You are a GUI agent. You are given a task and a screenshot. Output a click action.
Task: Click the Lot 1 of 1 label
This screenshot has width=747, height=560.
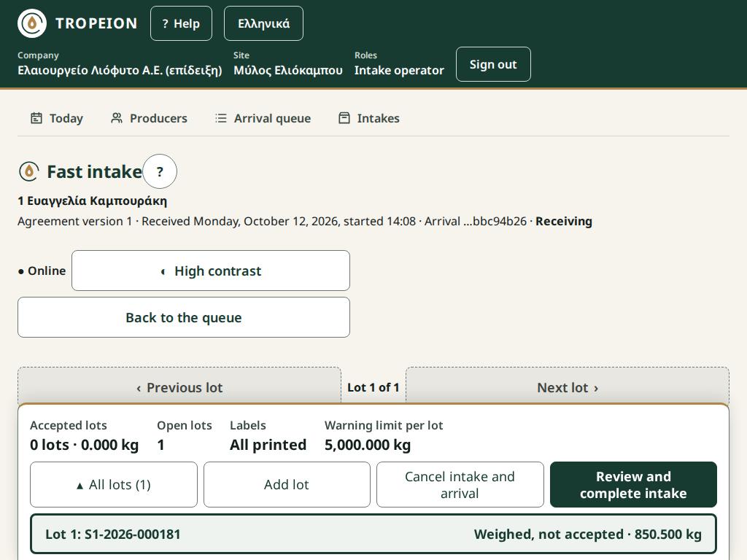click(373, 388)
